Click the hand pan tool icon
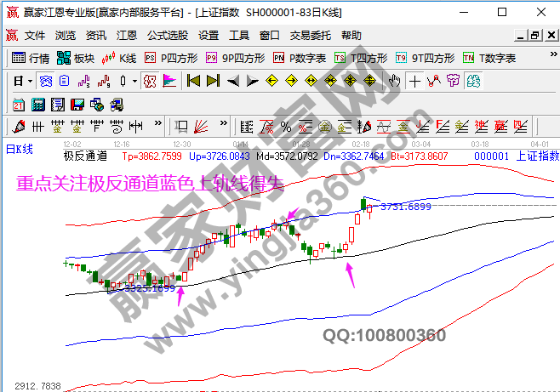The height and width of the screenshot is (392, 560). [394, 81]
